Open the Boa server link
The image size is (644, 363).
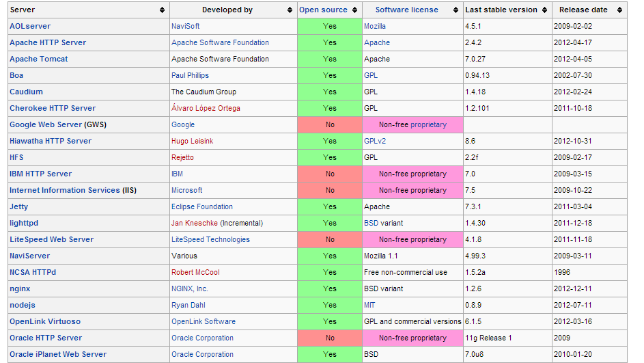click(16, 76)
